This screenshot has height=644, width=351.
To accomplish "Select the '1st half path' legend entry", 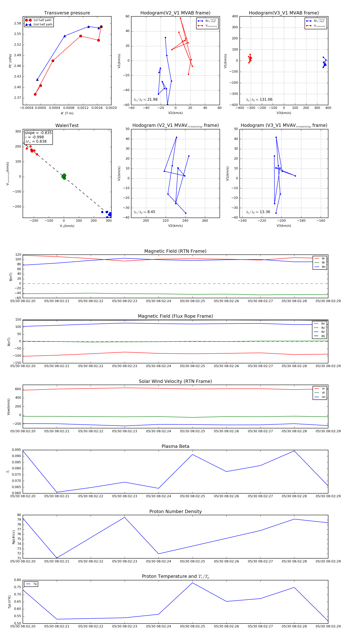I will [x=39, y=20].
